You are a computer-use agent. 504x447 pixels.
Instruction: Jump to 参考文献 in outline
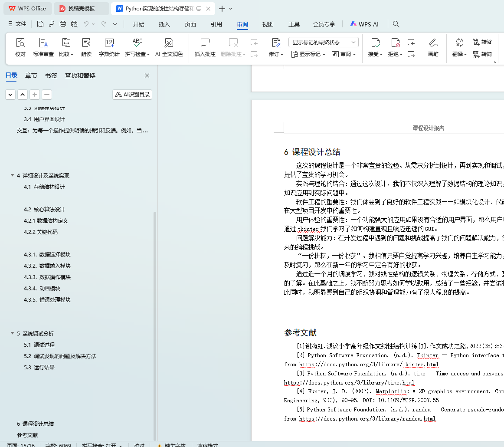(x=27, y=435)
